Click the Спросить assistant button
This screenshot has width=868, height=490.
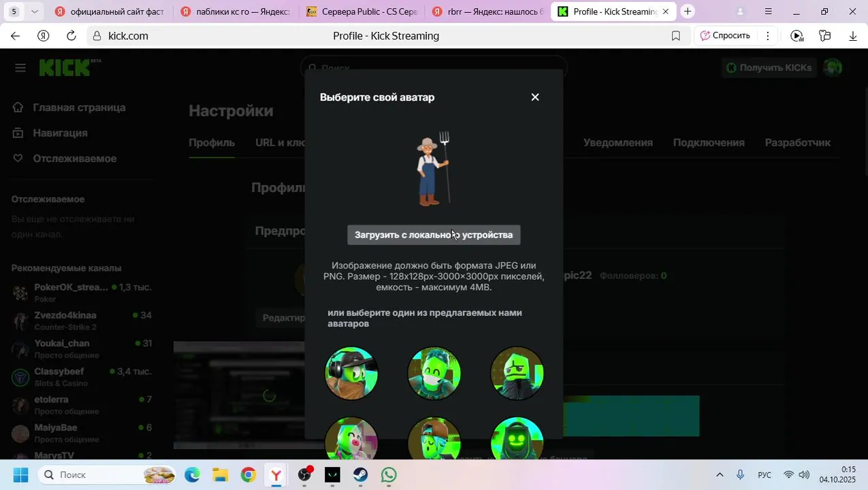[726, 35]
